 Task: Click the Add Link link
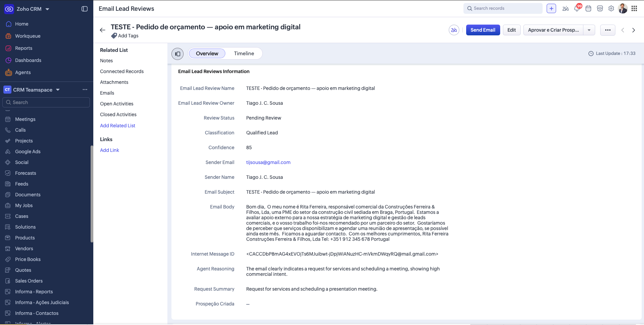[x=109, y=150]
